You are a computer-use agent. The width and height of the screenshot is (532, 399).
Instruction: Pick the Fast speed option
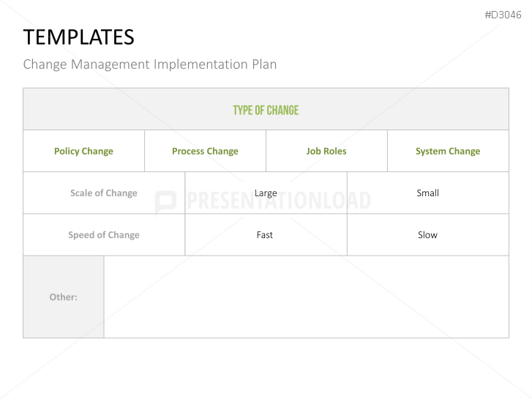(x=265, y=235)
